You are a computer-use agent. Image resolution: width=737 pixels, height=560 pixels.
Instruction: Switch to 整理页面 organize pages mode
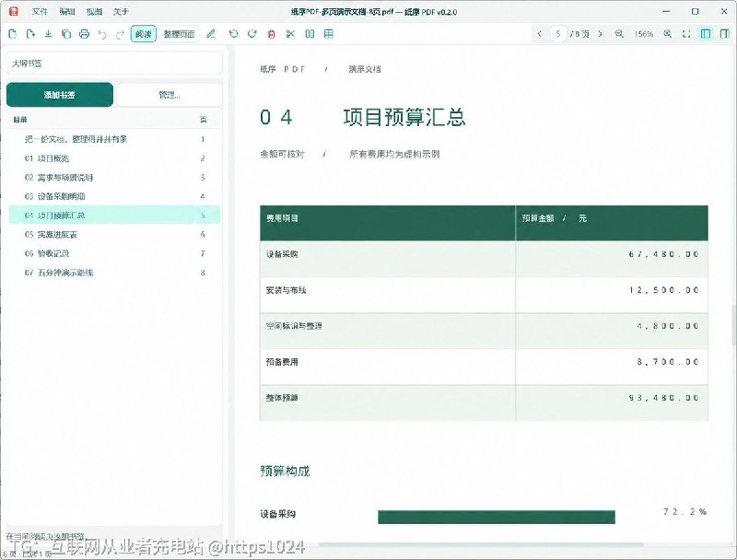tap(179, 34)
